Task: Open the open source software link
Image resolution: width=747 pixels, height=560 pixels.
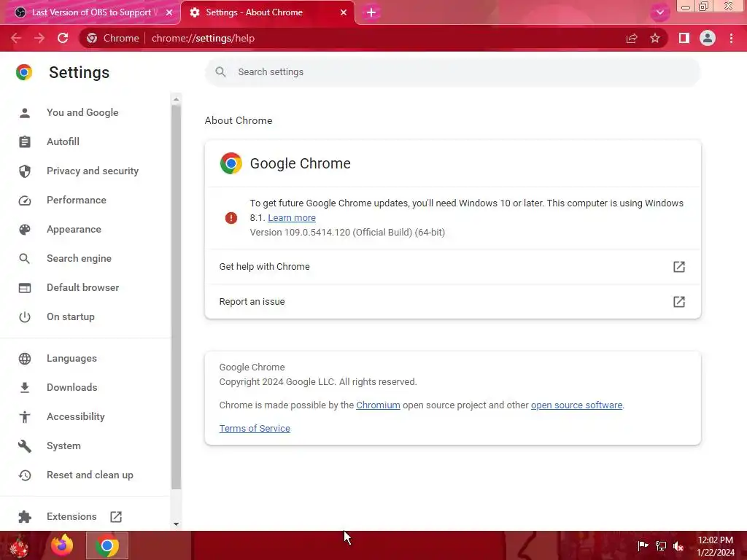Action: pyautogui.click(x=576, y=405)
